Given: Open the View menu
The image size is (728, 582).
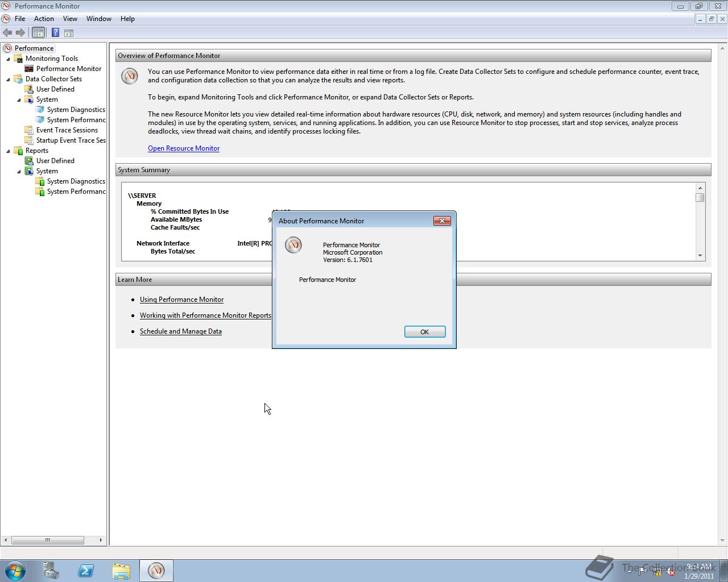Looking at the screenshot, I should coord(70,19).
